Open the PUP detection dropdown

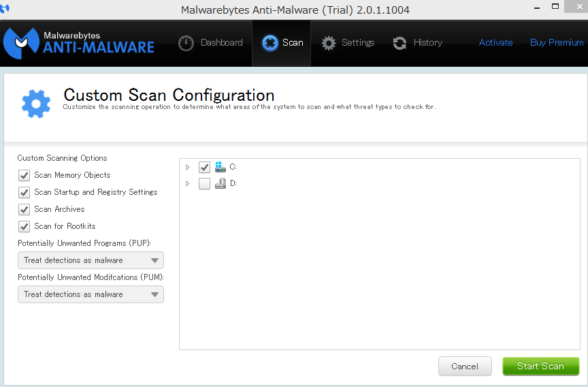point(91,260)
